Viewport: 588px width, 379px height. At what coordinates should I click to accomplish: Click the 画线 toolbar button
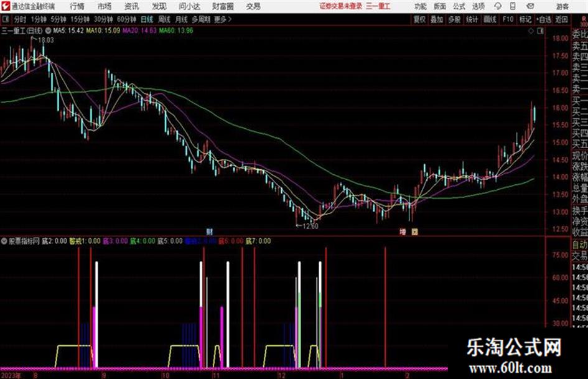(490, 19)
